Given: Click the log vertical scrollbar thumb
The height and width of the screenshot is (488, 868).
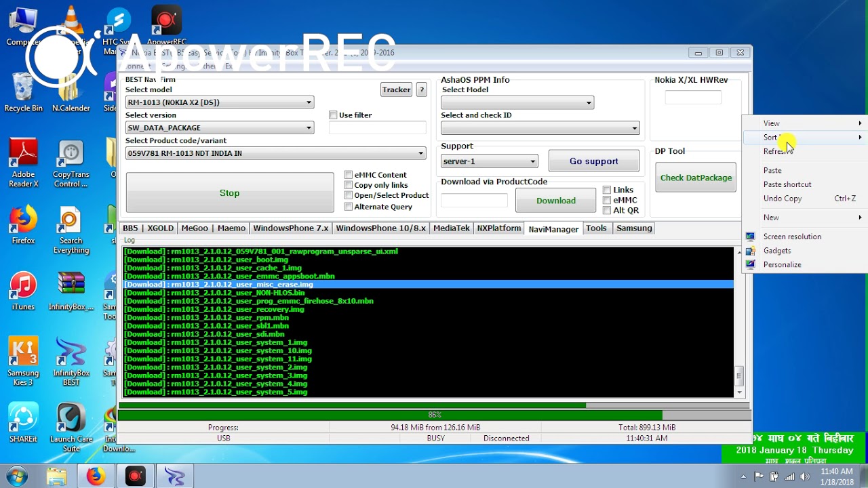Looking at the screenshot, I should [739, 375].
